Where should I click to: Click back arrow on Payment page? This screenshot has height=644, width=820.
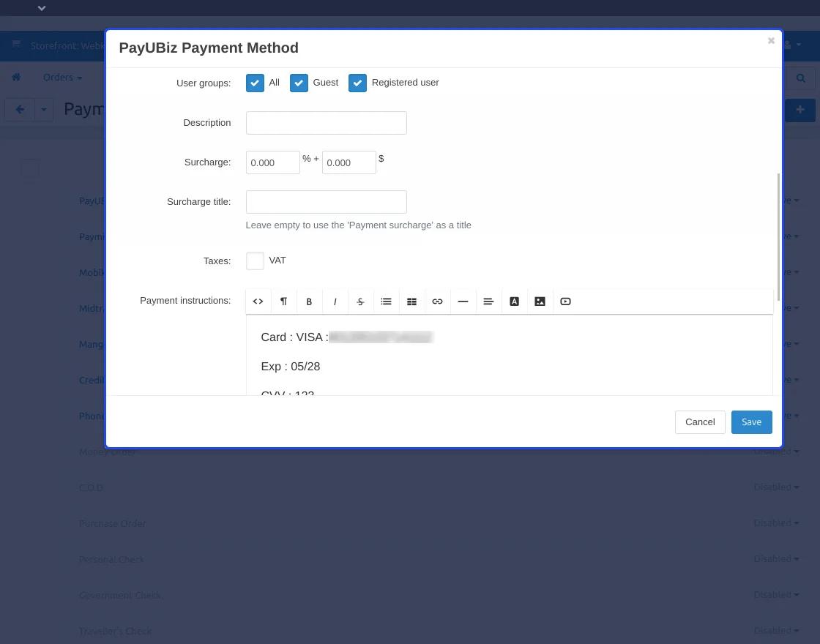tap(20, 110)
